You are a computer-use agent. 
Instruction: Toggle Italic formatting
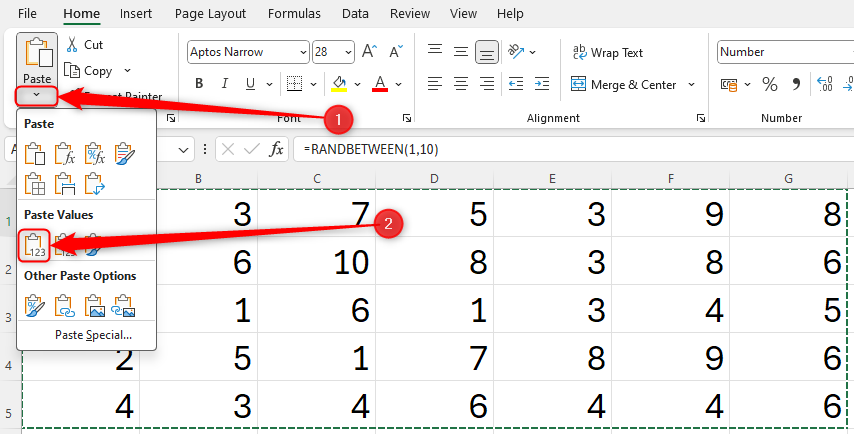224,84
